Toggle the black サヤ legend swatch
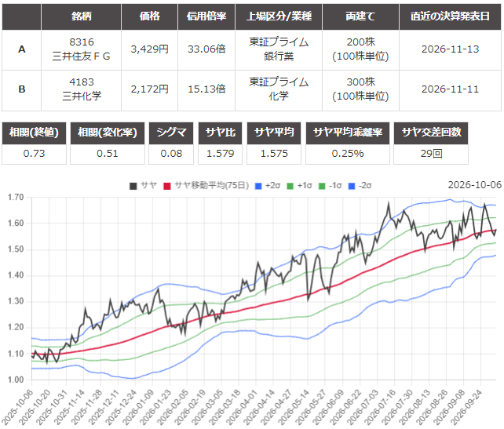Screen dimensions: 504x429 click(x=133, y=186)
